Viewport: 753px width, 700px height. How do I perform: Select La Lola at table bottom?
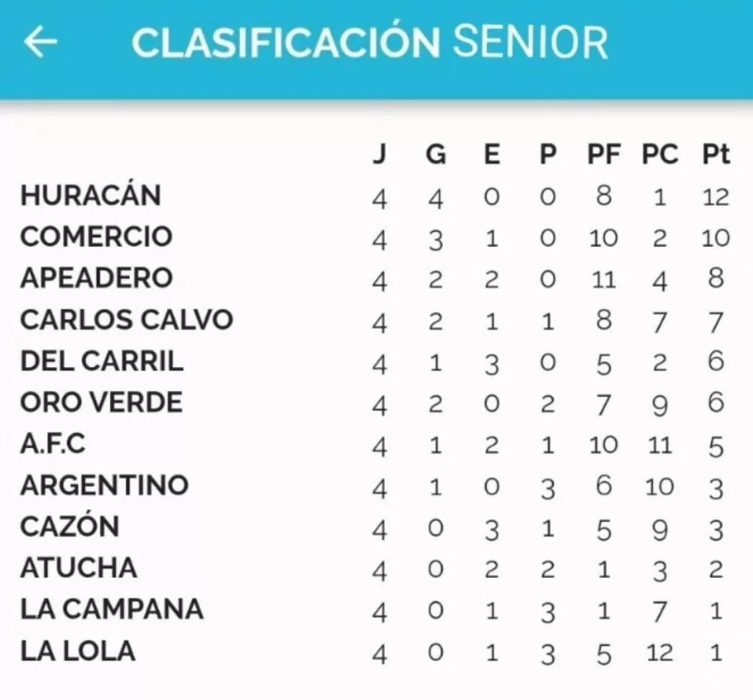[x=77, y=651]
